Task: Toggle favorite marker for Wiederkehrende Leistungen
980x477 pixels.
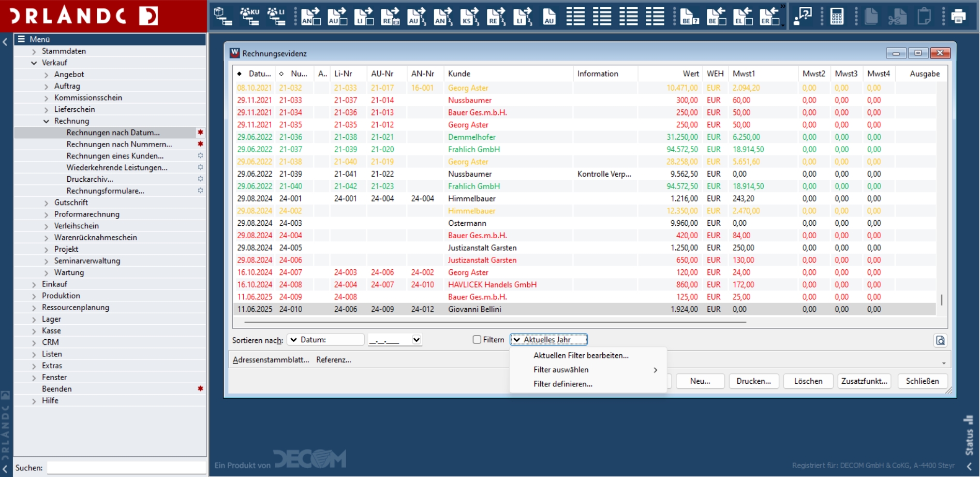Action: point(200,167)
